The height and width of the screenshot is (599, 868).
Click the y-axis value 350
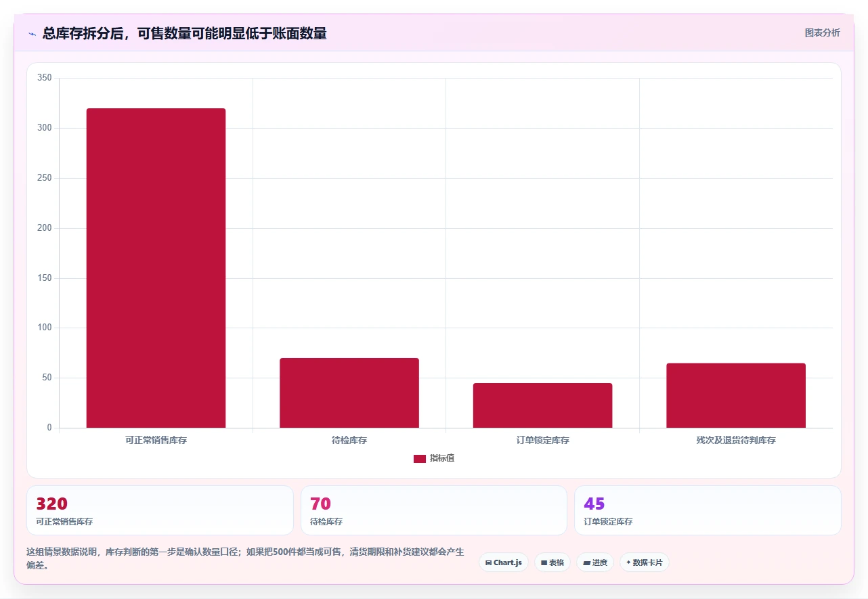45,78
